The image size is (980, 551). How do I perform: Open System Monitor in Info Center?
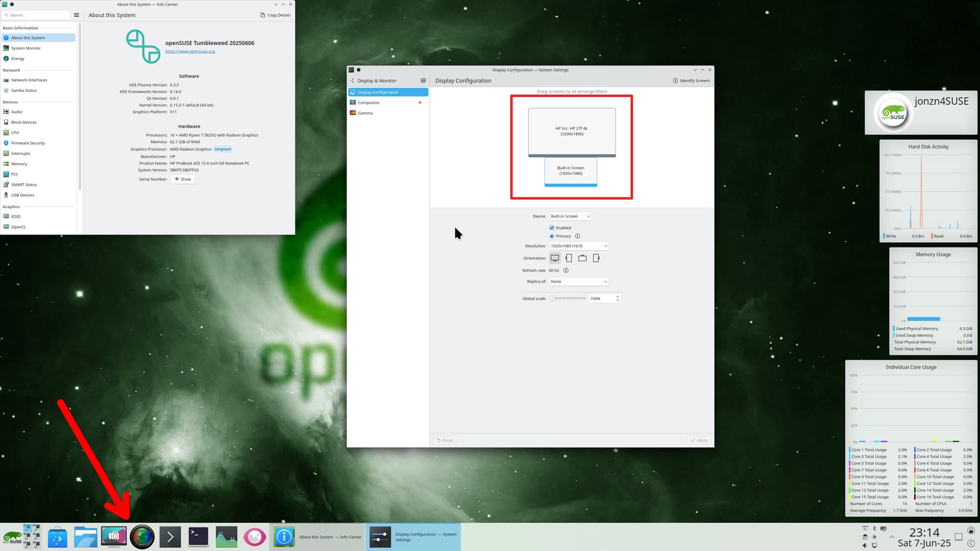coord(39,48)
